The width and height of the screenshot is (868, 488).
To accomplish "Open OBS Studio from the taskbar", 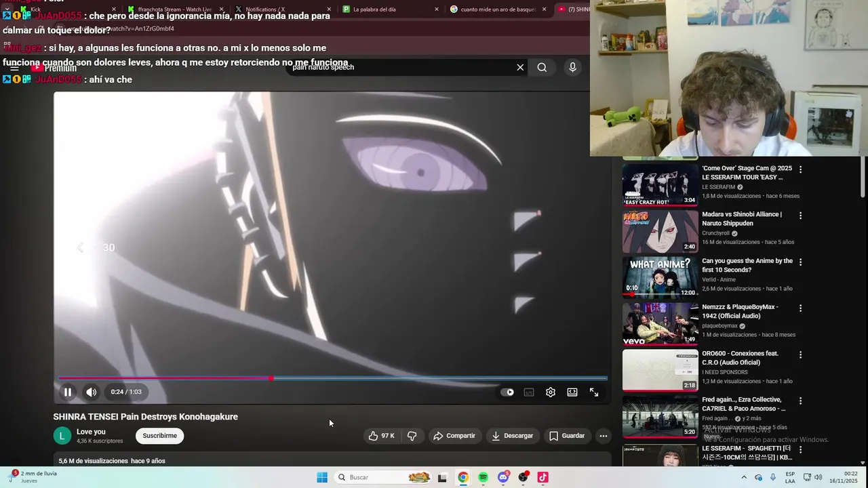I will coord(523,477).
